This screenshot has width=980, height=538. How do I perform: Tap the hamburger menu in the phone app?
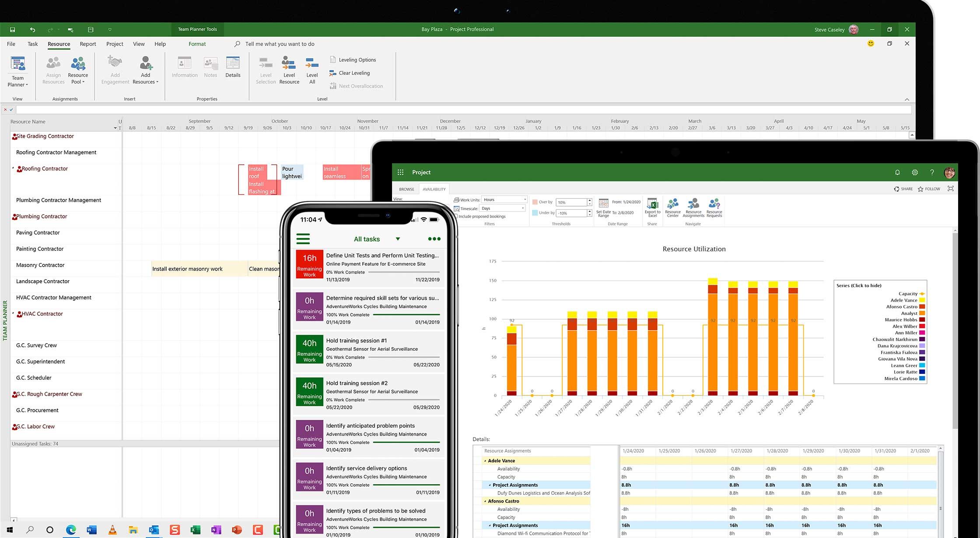point(303,239)
